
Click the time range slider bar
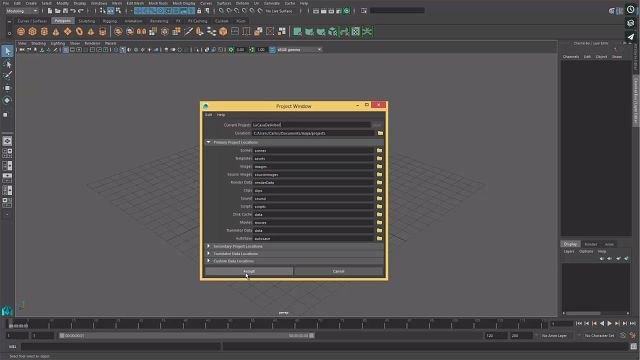click(x=187, y=336)
